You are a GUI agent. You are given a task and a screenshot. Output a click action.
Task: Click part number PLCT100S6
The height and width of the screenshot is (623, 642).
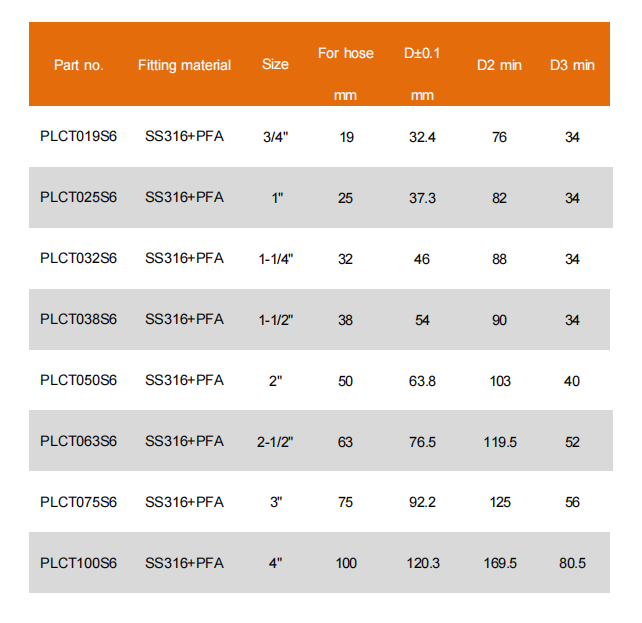[79, 563]
